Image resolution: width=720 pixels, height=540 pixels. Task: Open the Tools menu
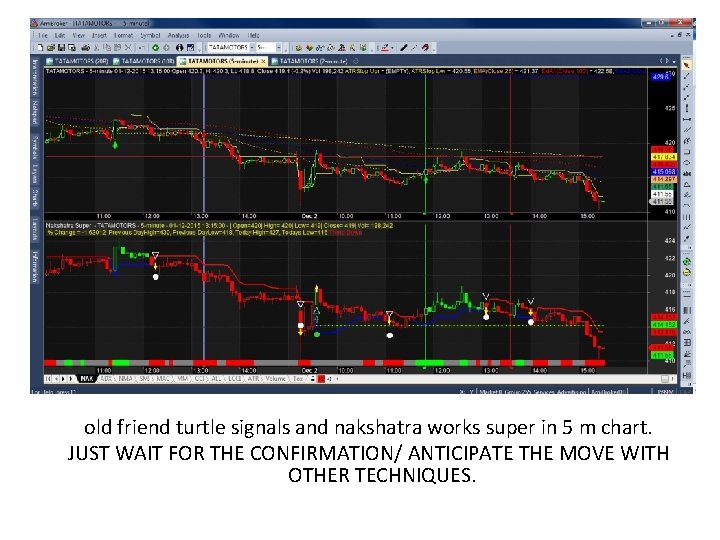[x=204, y=35]
